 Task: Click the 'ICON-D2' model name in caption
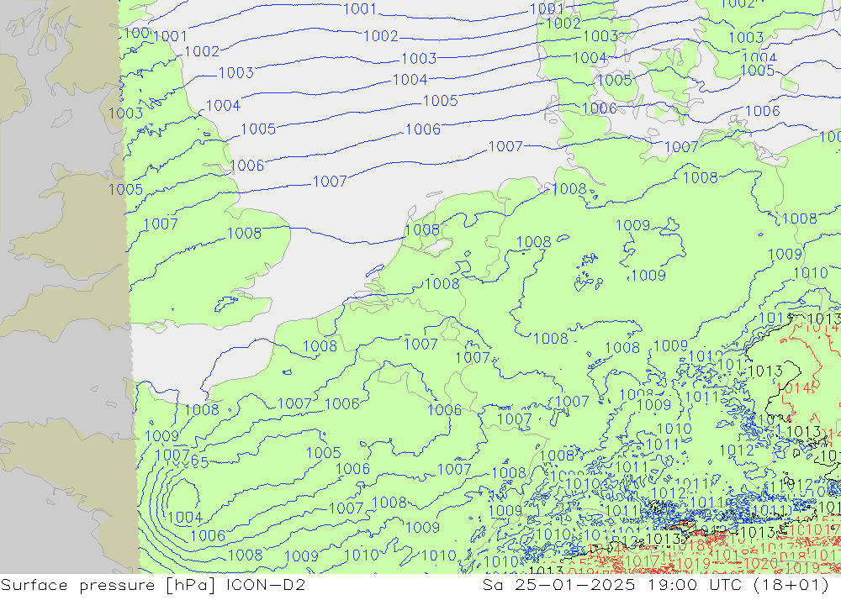pyautogui.click(x=266, y=584)
